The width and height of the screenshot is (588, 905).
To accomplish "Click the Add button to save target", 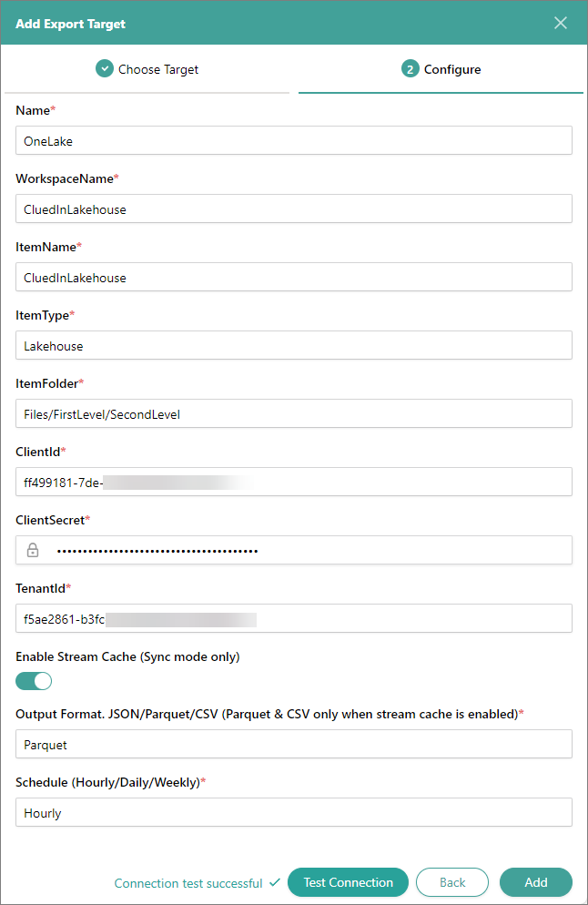I will 536,882.
